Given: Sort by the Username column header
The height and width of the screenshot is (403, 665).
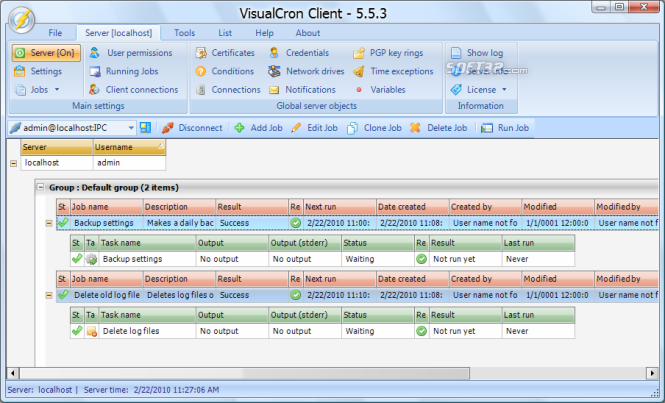Looking at the screenshot, I should pos(129,147).
